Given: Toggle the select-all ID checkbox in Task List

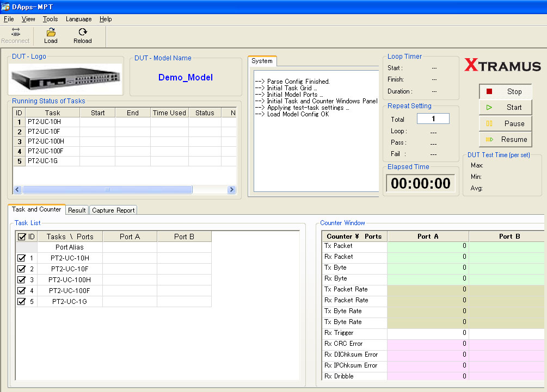Looking at the screenshot, I should (22, 237).
